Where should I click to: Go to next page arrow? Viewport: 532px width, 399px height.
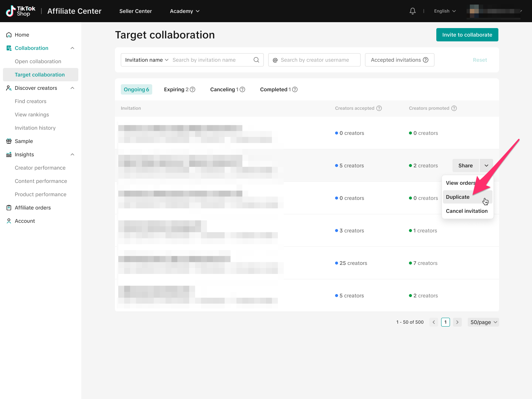457,322
